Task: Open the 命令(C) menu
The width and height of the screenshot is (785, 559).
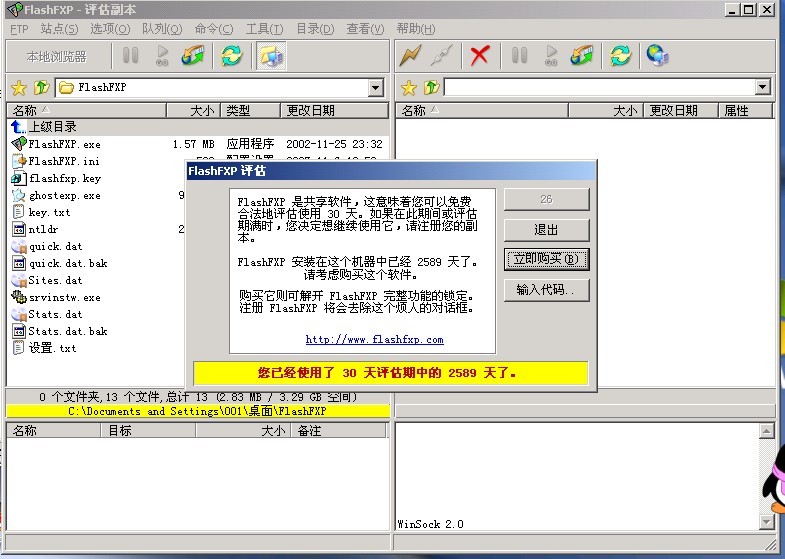Action: click(214, 29)
